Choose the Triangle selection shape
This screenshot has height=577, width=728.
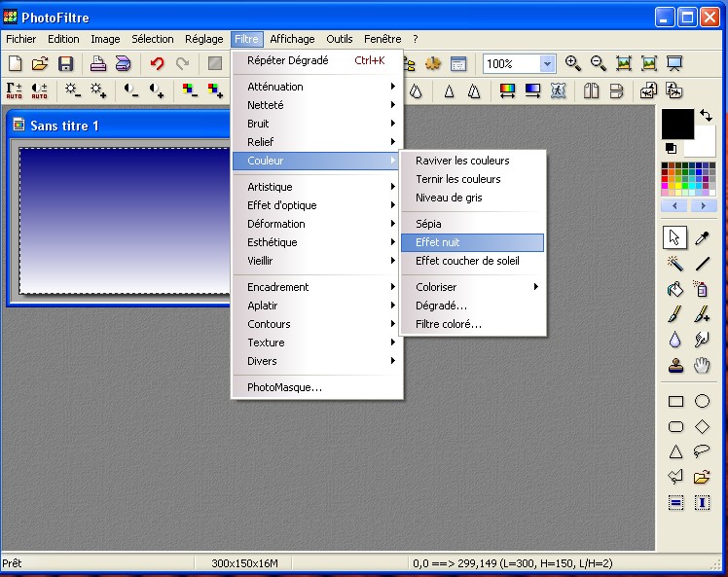pyautogui.click(x=675, y=451)
